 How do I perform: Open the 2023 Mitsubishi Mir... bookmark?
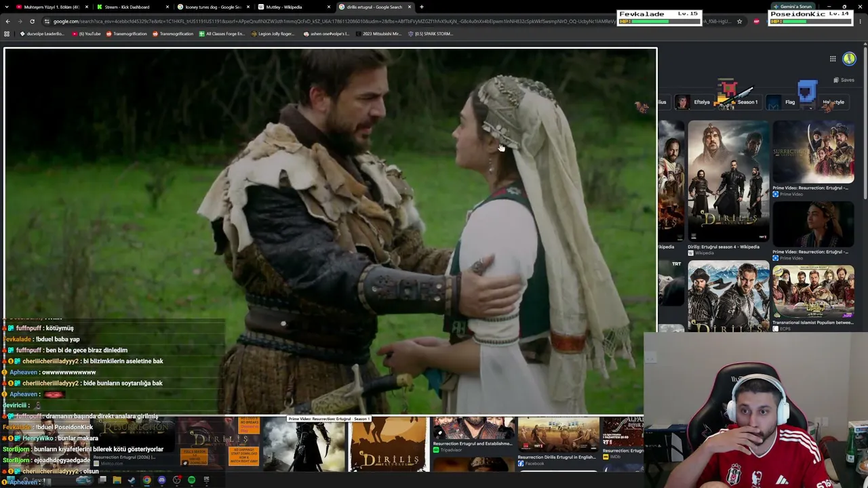point(378,34)
